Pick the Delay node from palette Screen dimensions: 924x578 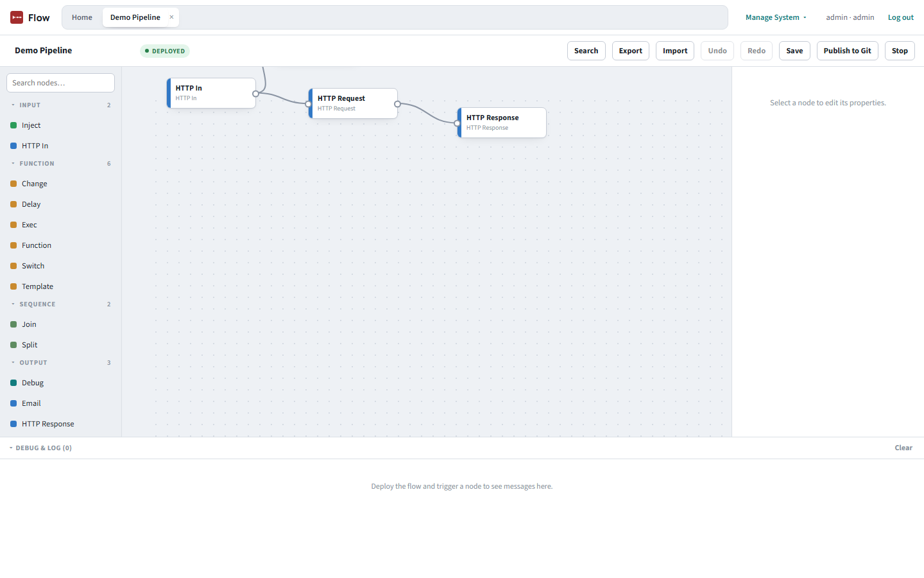[60, 204]
